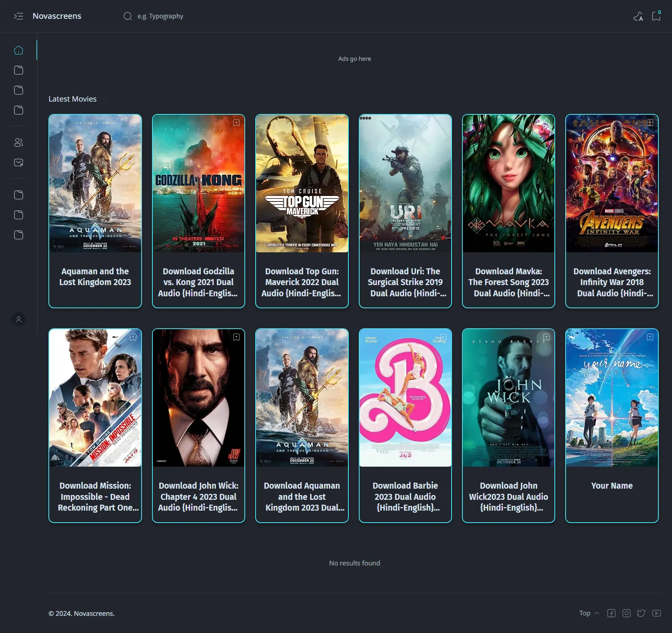Image resolution: width=672 pixels, height=633 pixels.
Task: Open YouTube footer icon
Action: (x=656, y=613)
